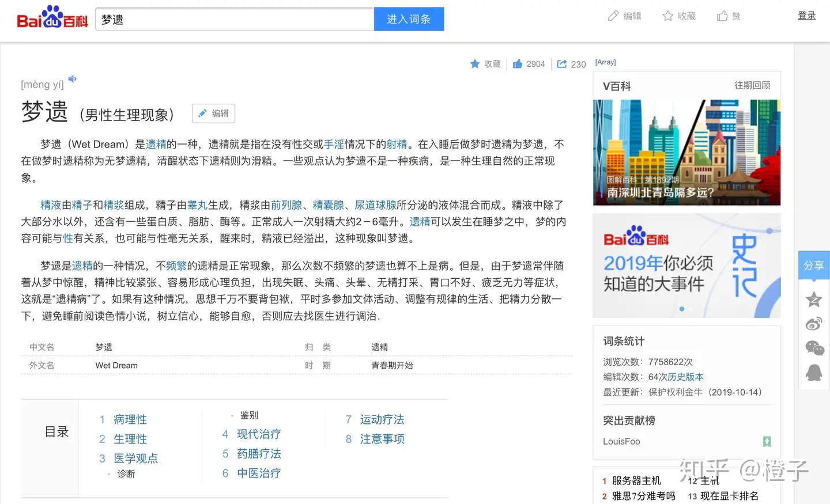Open the 服务器主机 hot search item
The width and height of the screenshot is (830, 504).
pyautogui.click(x=636, y=480)
